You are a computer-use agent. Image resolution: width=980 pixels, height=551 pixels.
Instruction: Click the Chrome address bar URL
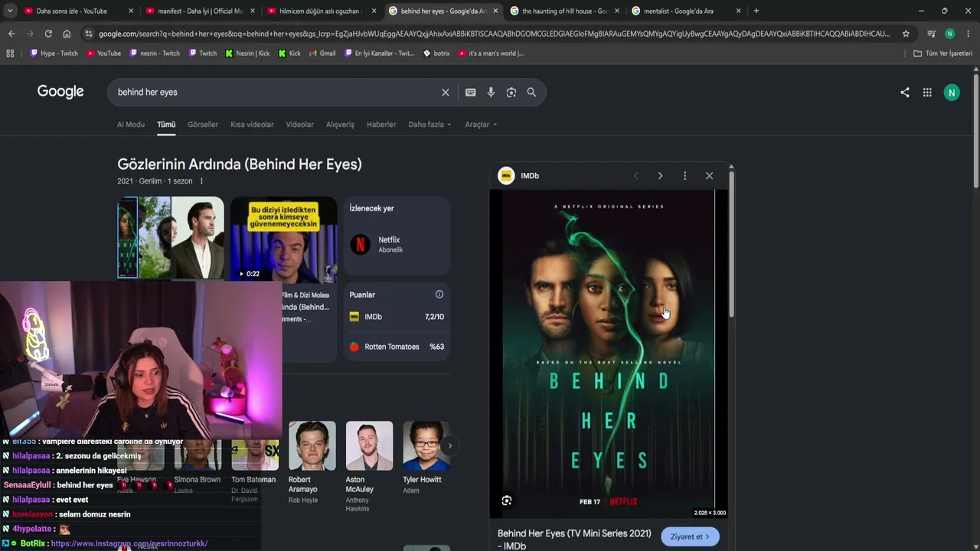point(494,34)
